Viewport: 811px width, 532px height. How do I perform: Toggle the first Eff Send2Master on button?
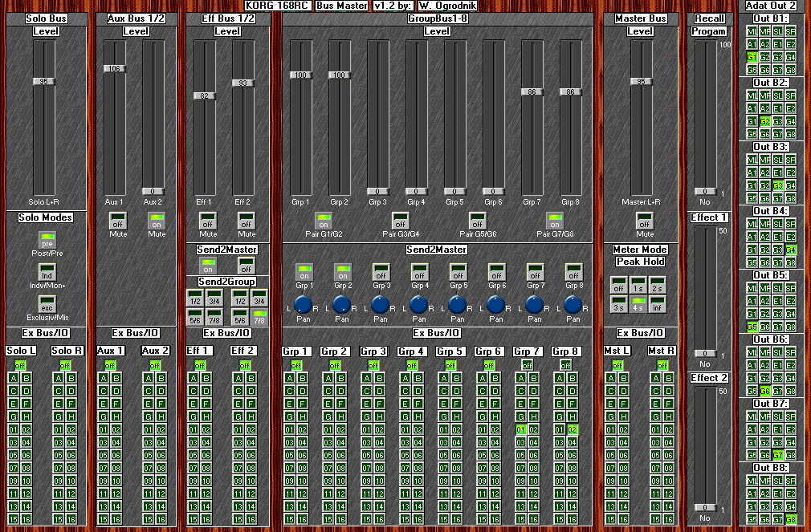[208, 266]
